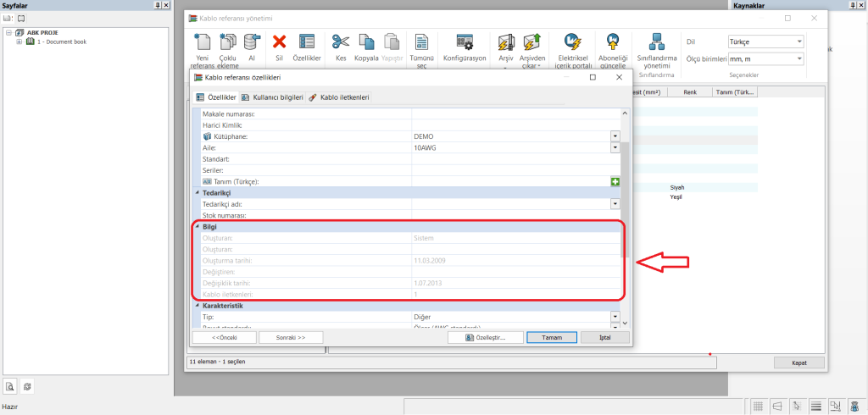This screenshot has width=868, height=415.
Task: Collapse the ABK PROJE tree node
Action: tap(8, 33)
